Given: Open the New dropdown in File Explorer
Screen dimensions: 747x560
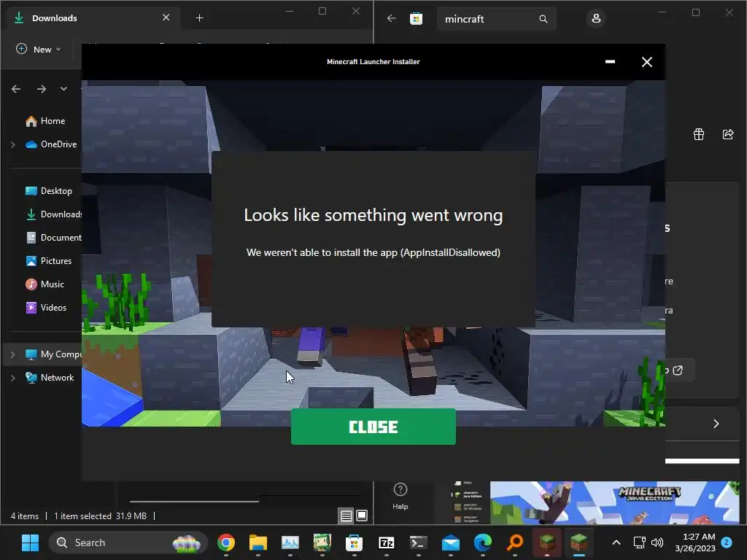Looking at the screenshot, I should coord(39,49).
